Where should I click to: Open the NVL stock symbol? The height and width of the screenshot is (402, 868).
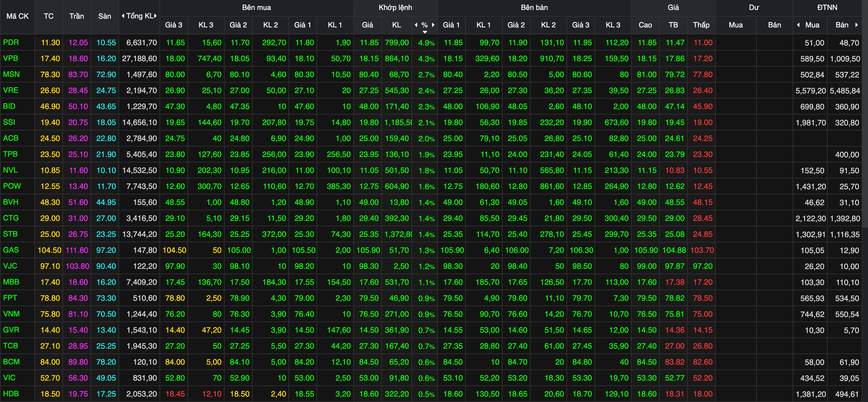[x=10, y=170]
